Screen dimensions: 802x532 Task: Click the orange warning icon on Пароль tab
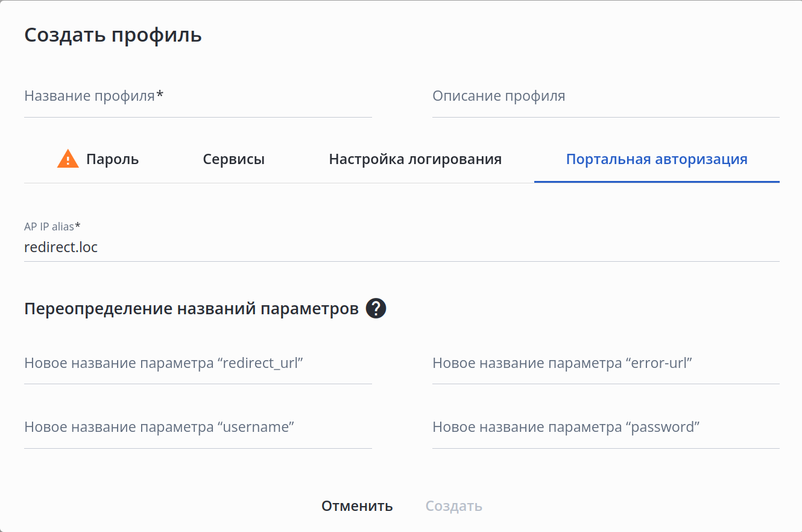click(68, 159)
